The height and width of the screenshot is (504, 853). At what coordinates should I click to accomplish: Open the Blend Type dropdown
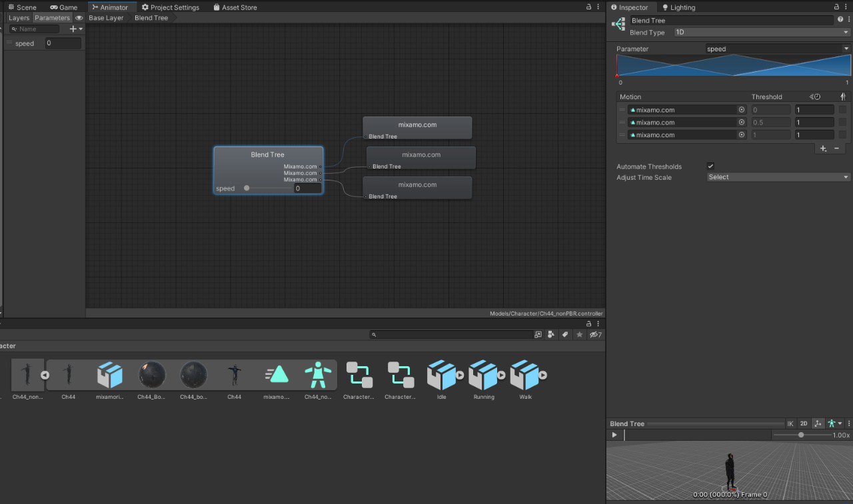(762, 32)
